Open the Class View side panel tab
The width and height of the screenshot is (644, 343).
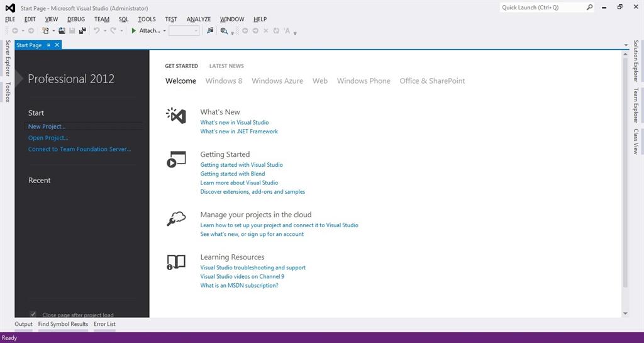pyautogui.click(x=636, y=142)
